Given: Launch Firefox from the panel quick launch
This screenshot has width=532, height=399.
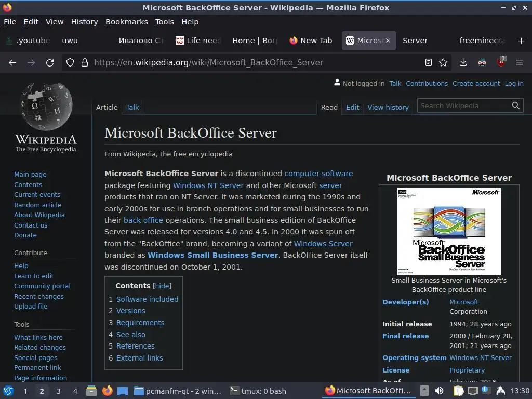Looking at the screenshot, I should [x=107, y=391].
